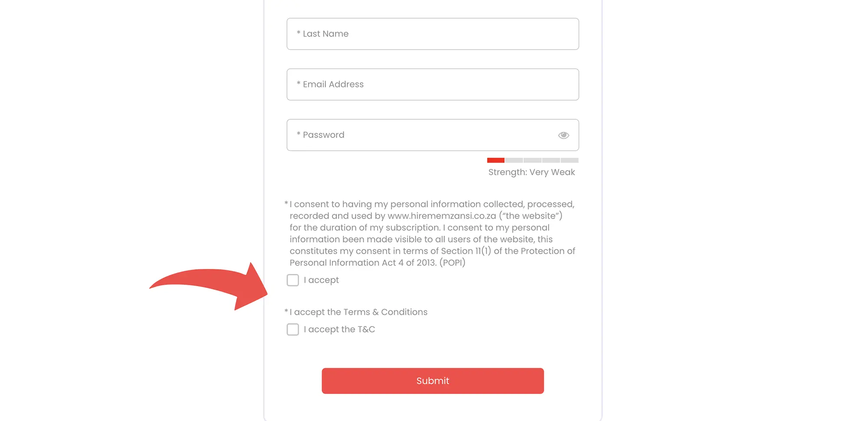The width and height of the screenshot is (868, 421).
Task: Click the www.hirememzansi.co.za text in consent
Action: point(441,216)
